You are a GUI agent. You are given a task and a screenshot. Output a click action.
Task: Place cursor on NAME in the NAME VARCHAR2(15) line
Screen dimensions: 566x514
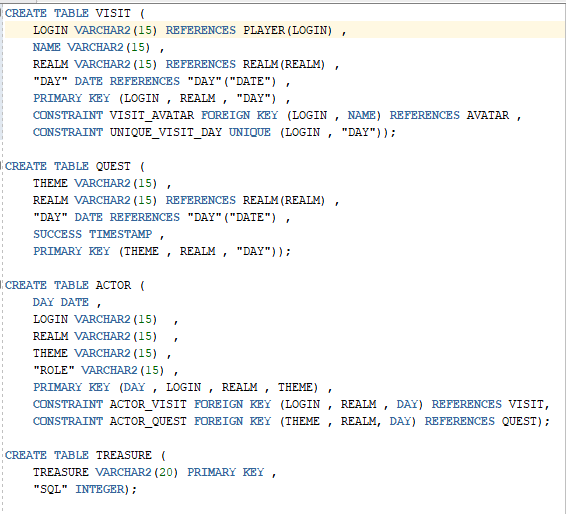(x=47, y=47)
